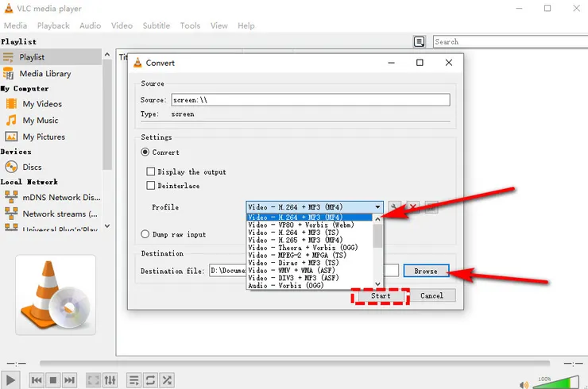Click profile list scrollbar up arrow

pos(377,219)
